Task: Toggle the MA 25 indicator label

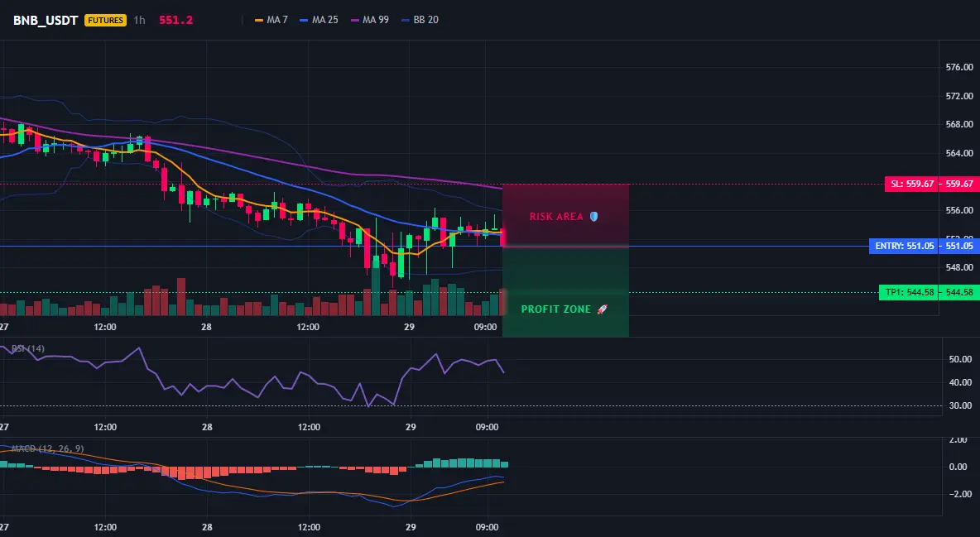Action: click(x=324, y=20)
